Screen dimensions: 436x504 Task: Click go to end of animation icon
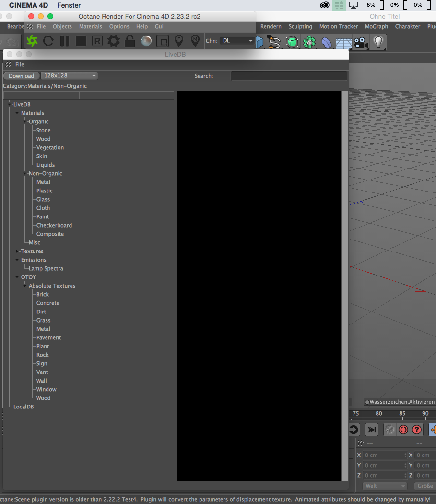372,430
